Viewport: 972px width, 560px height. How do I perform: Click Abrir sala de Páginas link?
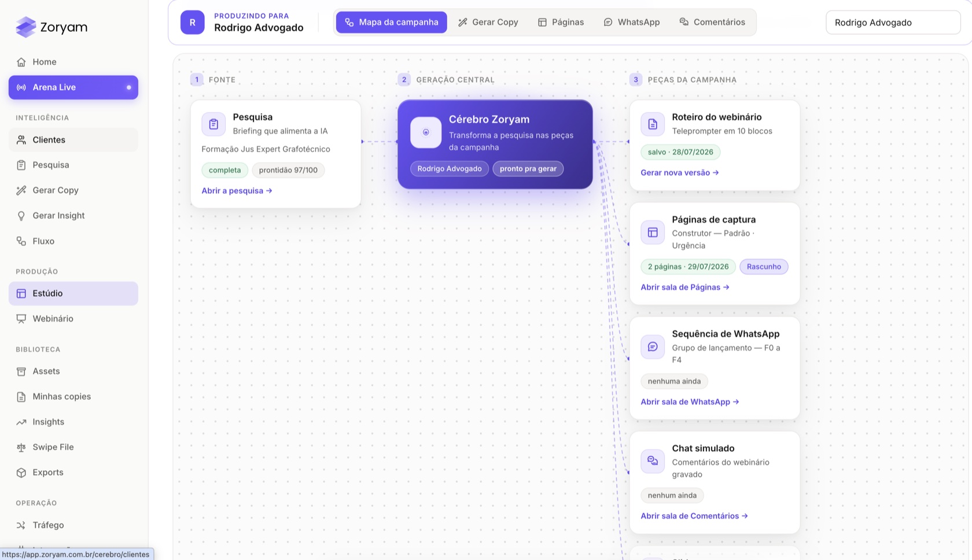click(684, 287)
